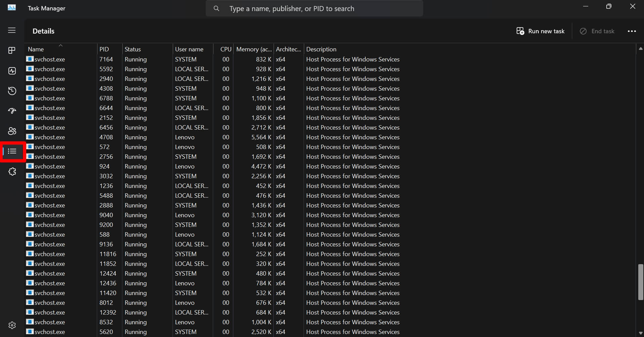Open the Performance view

pos(12,71)
